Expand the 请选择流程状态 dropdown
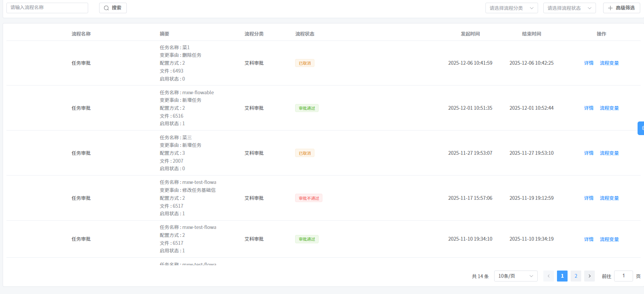The height and width of the screenshot is (294, 644). 569,8
